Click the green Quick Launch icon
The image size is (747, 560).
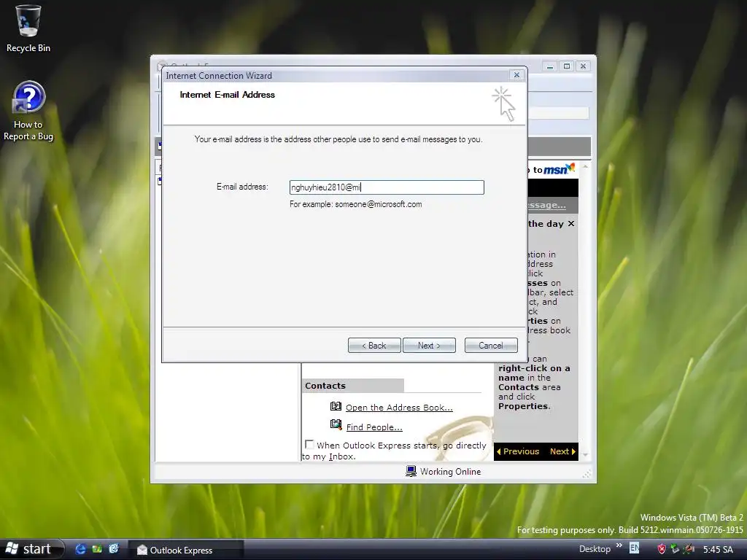pyautogui.click(x=97, y=549)
